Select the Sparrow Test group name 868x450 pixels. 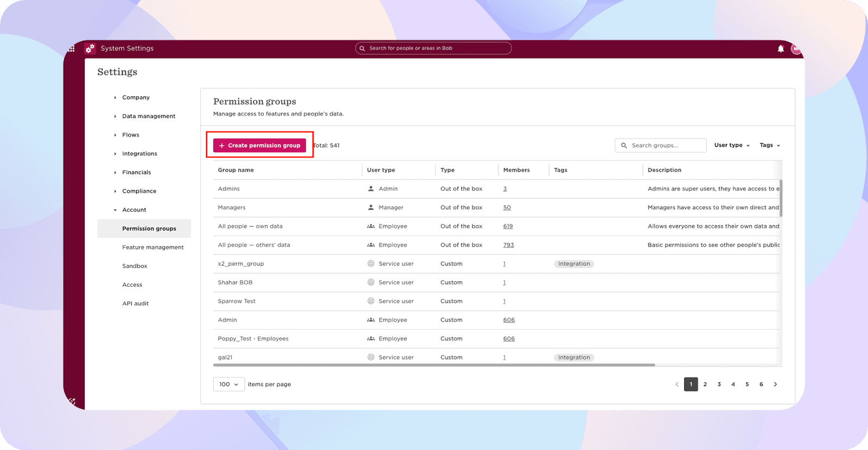(237, 301)
